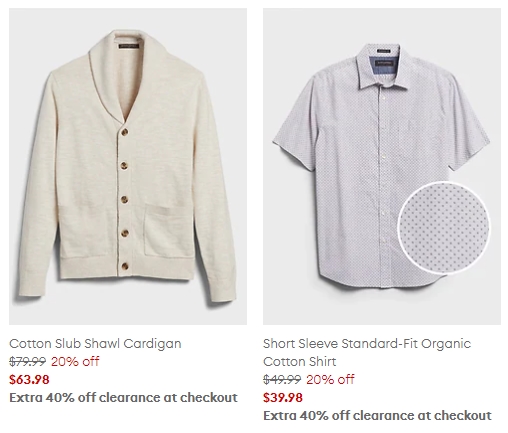View the dotted fabric swatch circle on shirt

coord(444,228)
